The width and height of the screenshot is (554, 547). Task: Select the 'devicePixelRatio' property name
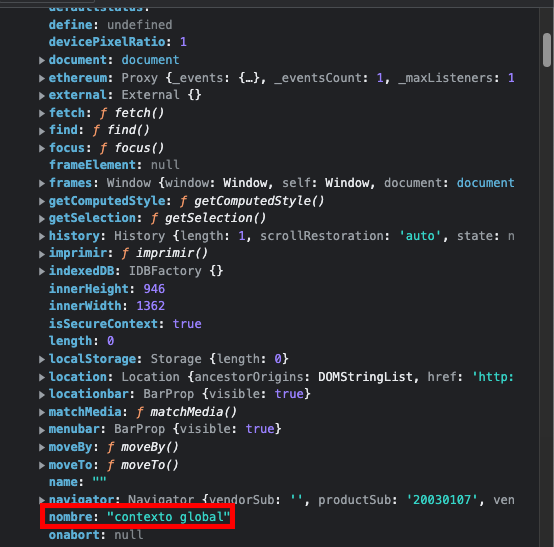pyautogui.click(x=107, y=42)
